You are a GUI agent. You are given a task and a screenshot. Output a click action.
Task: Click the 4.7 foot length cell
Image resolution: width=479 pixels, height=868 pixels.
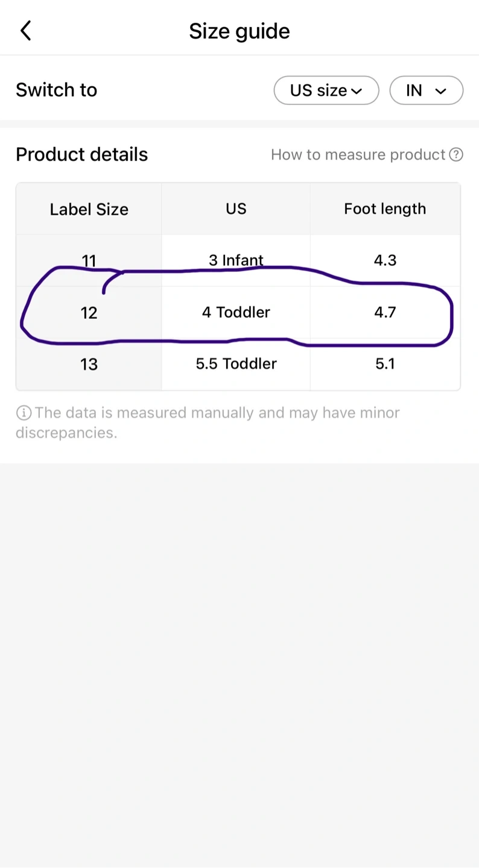coord(385,312)
